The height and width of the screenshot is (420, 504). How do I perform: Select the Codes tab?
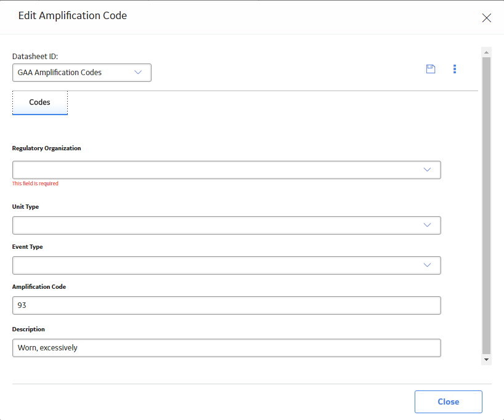40,102
